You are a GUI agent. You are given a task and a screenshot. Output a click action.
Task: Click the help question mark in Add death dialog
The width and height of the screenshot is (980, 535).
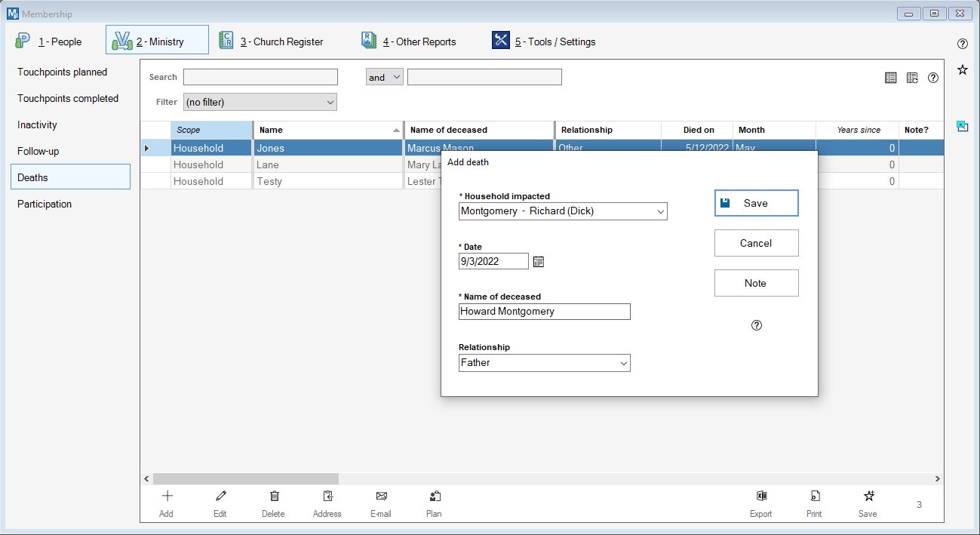click(757, 325)
